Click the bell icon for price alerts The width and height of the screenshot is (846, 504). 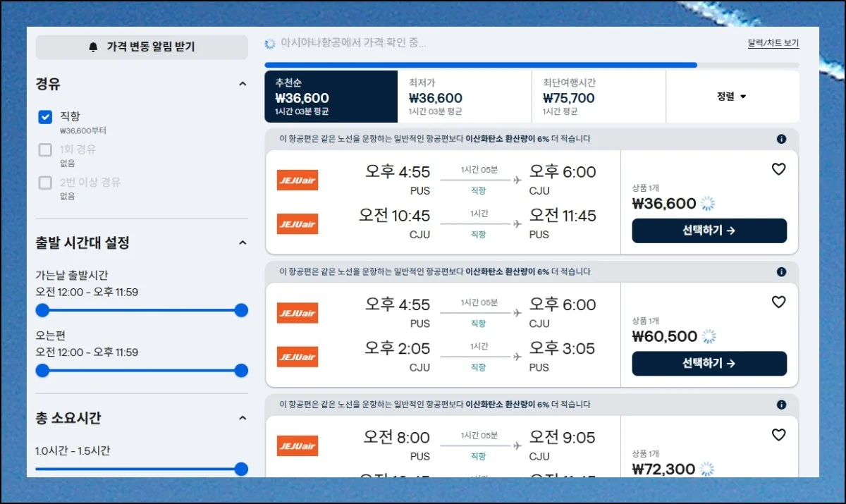point(93,47)
